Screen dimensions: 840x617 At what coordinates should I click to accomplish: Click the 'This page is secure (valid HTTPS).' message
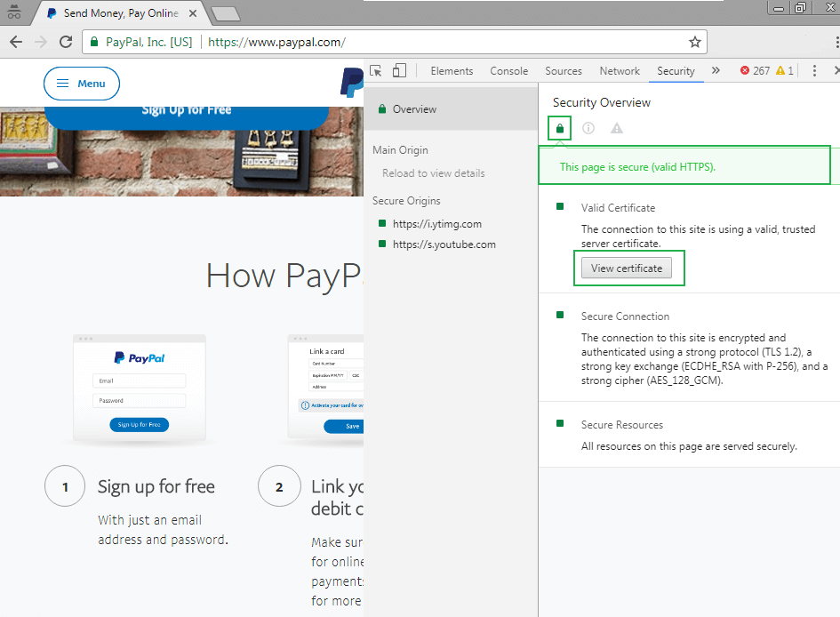(637, 167)
